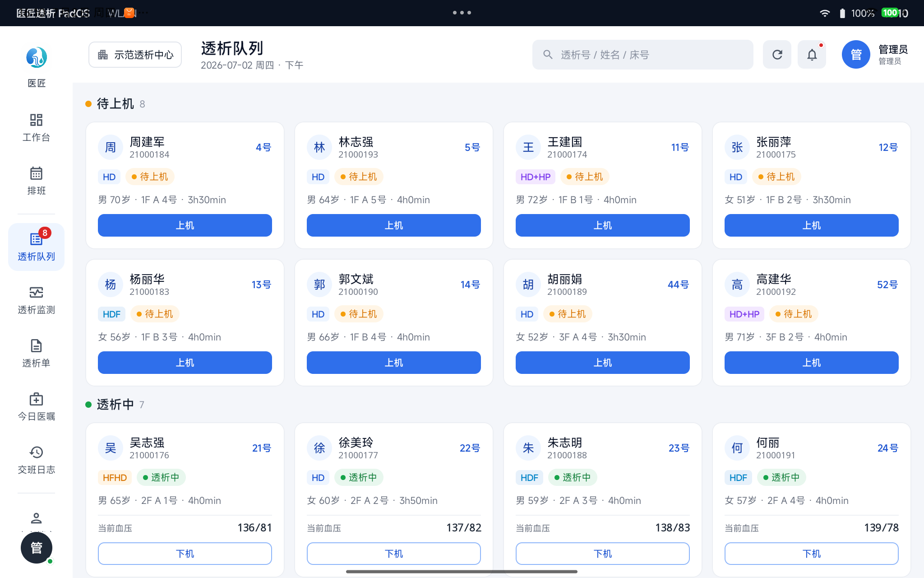Click 何丽's avatar icon

point(737,448)
